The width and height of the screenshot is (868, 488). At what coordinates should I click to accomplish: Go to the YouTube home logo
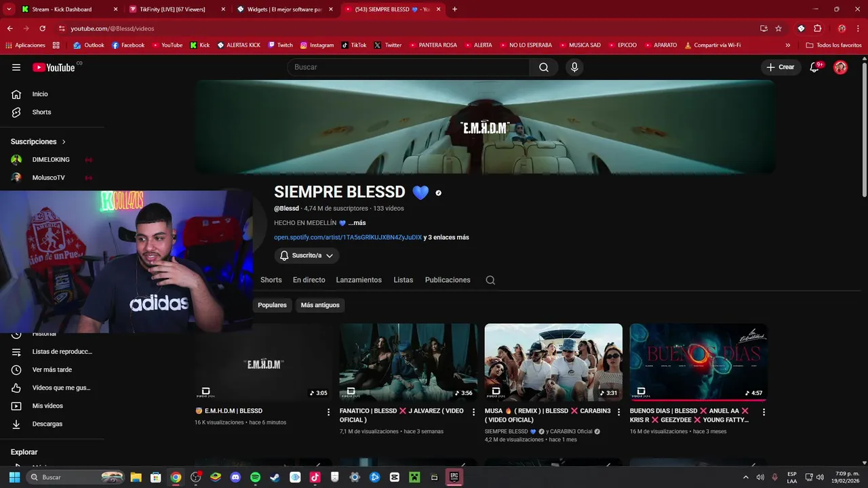[x=54, y=67]
